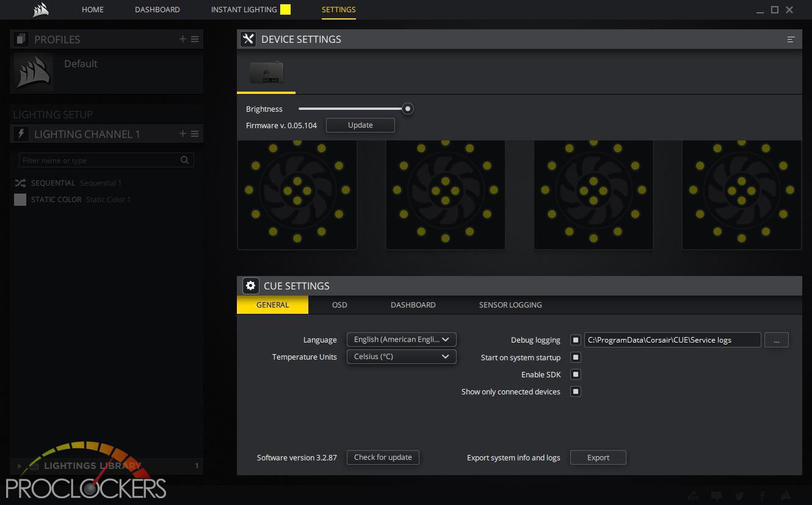The width and height of the screenshot is (812, 505).
Task: Open the Corsair forum icon at bottom
Action: [693, 496]
